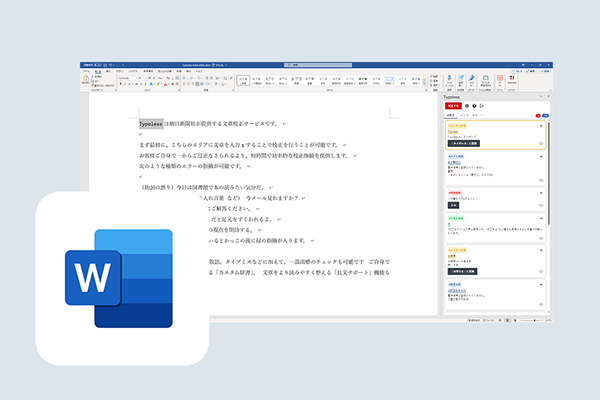
Task: Toggle eye icon on the top Typoless card
Action: 541,144
